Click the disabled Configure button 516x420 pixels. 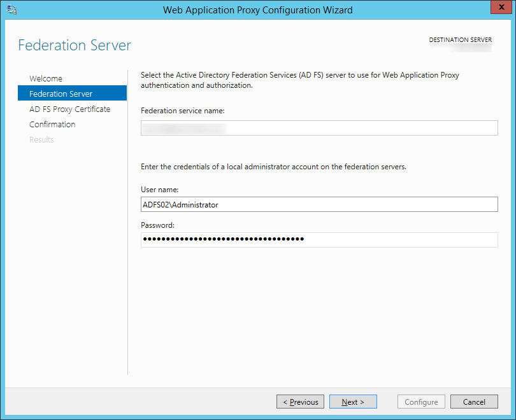(x=421, y=402)
